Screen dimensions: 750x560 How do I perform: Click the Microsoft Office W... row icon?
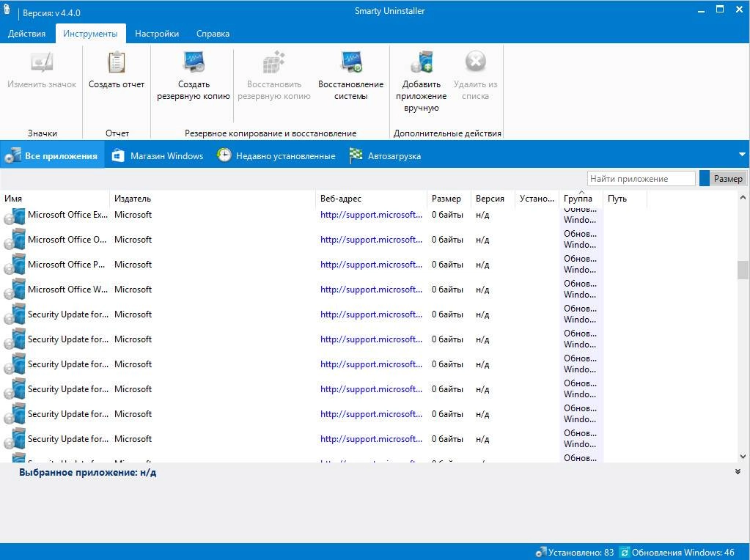click(x=15, y=290)
